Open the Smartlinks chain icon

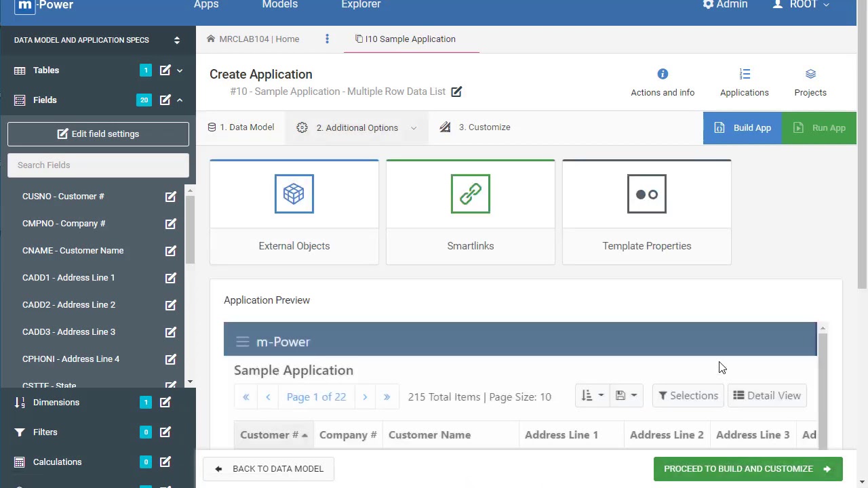(471, 194)
